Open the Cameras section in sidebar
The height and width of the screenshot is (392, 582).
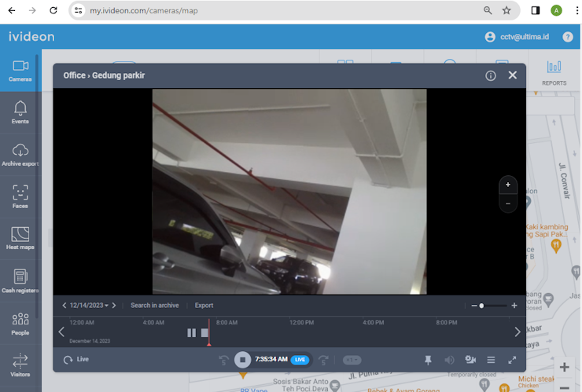point(20,71)
